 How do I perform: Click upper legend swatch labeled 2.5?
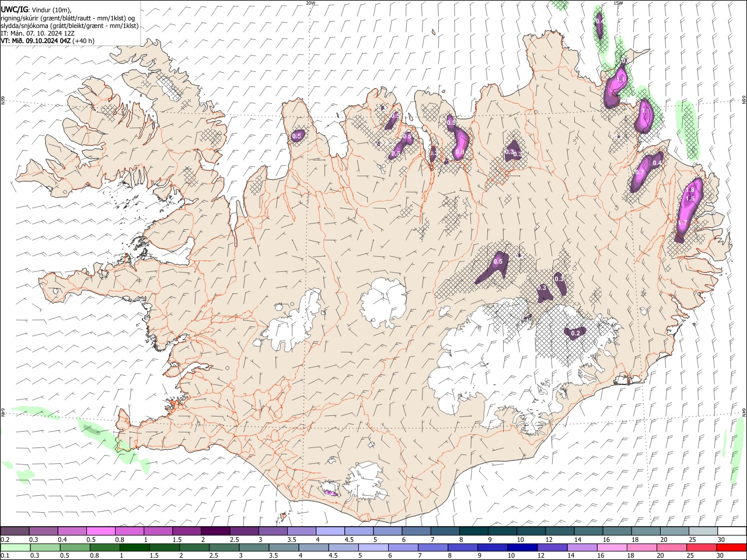pos(243,531)
